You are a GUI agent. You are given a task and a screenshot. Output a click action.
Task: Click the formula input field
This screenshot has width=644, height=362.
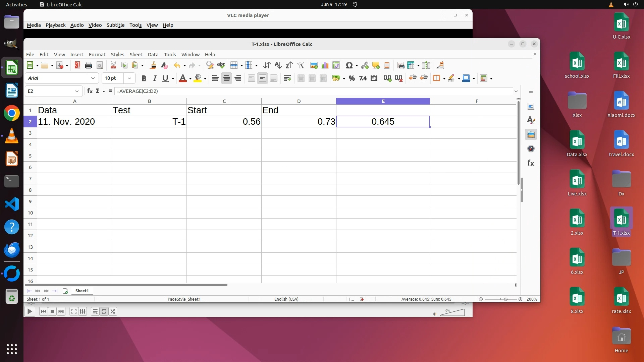tap(312, 91)
